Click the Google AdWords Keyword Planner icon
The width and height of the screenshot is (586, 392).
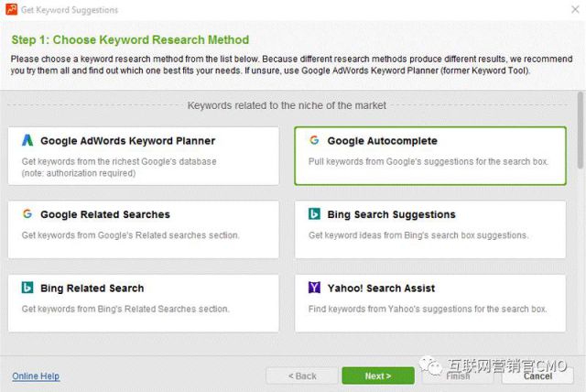click(27, 141)
